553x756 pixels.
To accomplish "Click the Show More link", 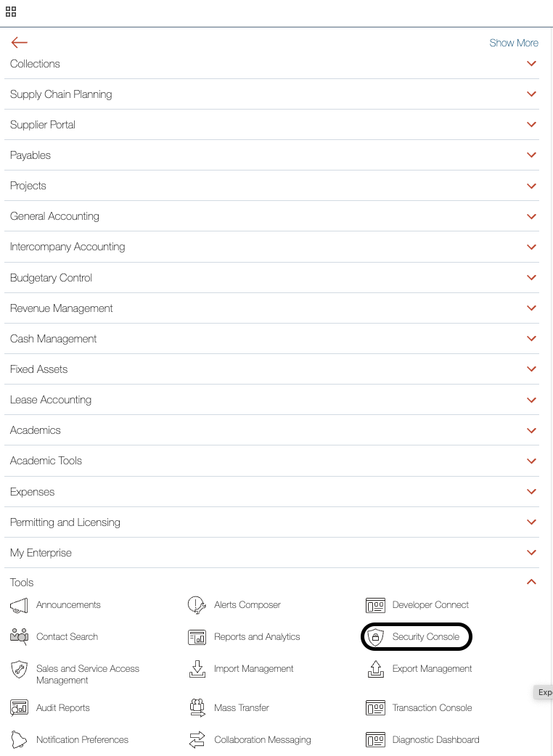I will tap(514, 43).
